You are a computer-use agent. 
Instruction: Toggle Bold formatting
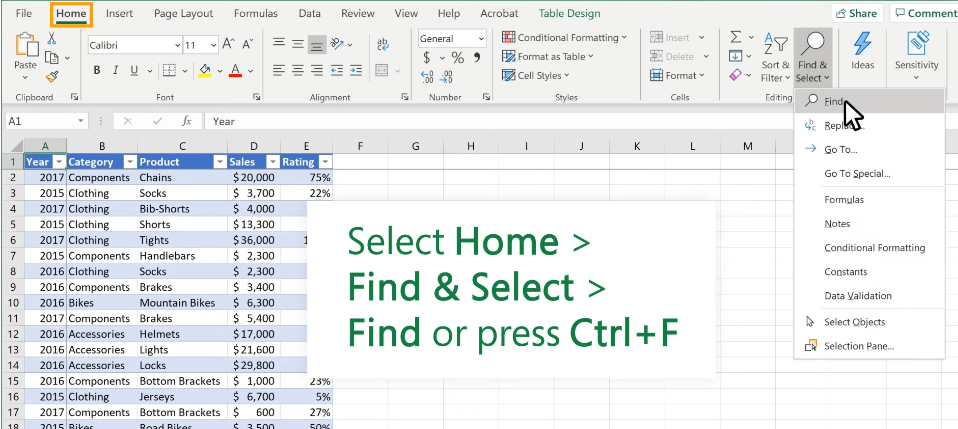point(97,70)
